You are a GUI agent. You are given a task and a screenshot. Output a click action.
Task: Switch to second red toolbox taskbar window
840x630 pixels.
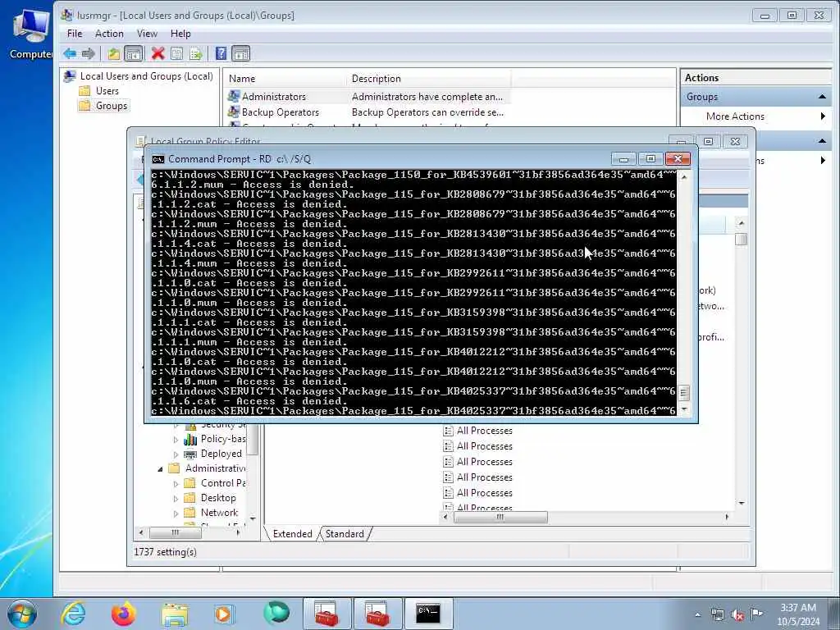[x=377, y=614]
